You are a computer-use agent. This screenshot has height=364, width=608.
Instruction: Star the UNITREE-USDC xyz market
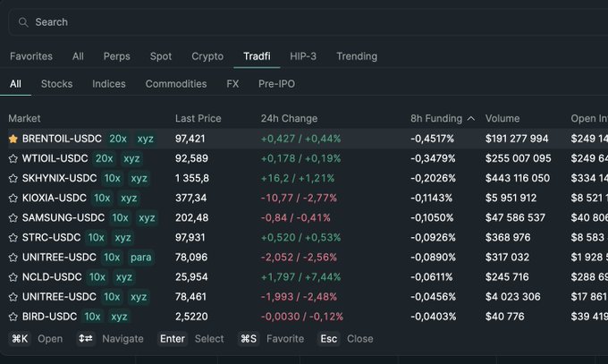[x=13, y=297]
